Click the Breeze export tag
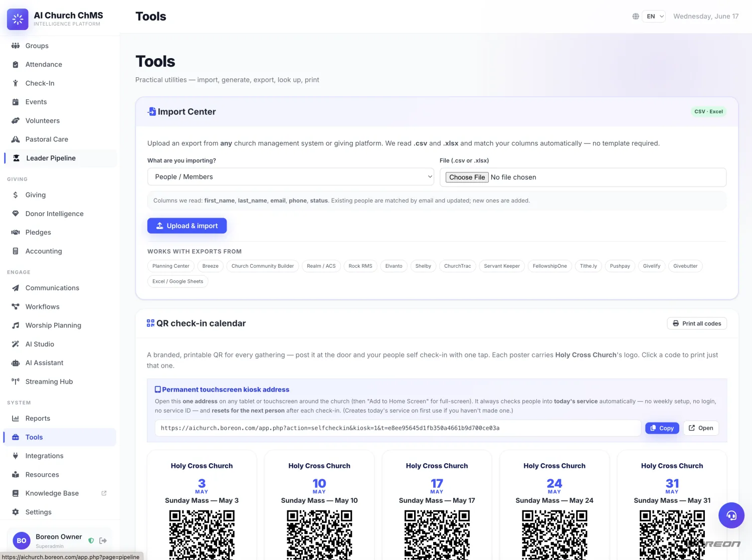 [211, 266]
